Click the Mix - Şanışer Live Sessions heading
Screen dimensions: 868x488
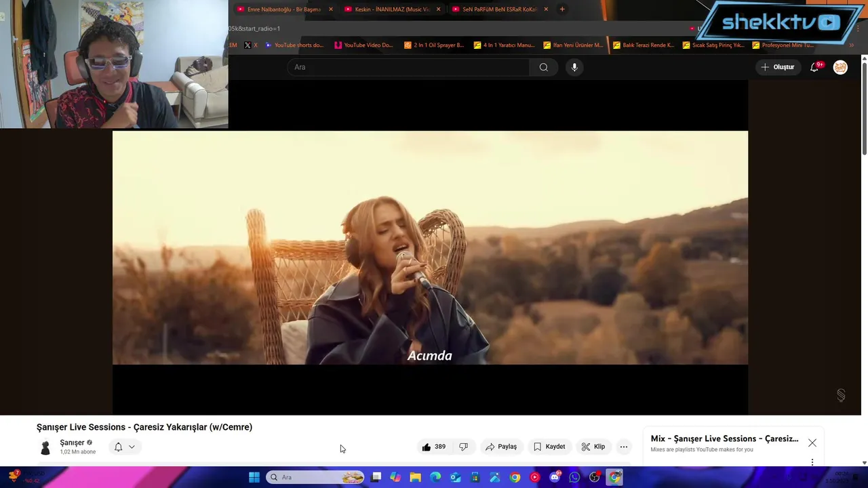(724, 439)
